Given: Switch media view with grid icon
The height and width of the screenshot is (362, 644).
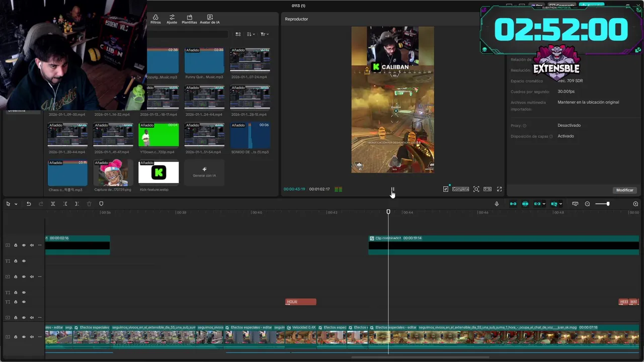Looking at the screenshot, I should [x=238, y=34].
